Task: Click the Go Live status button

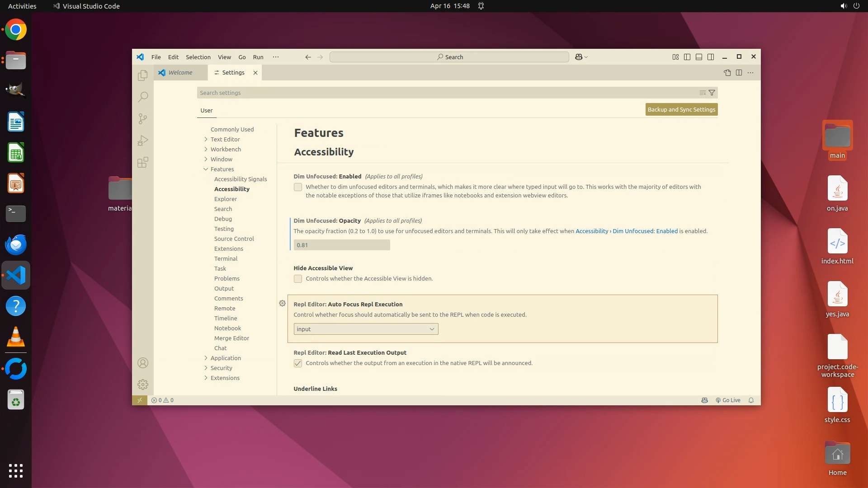Action: pyautogui.click(x=728, y=400)
